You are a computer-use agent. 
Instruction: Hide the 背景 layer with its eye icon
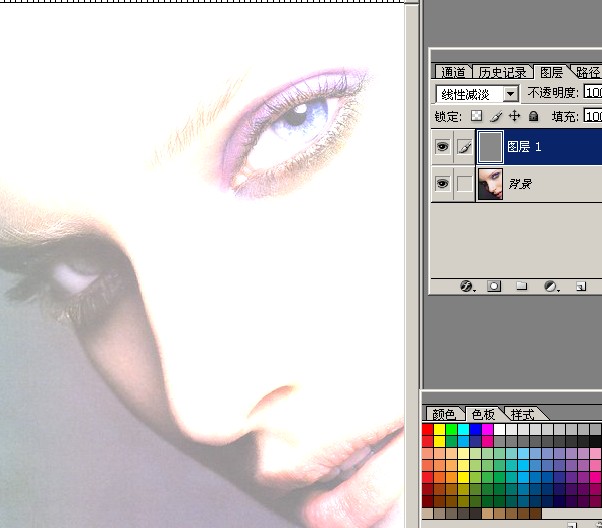coord(442,184)
